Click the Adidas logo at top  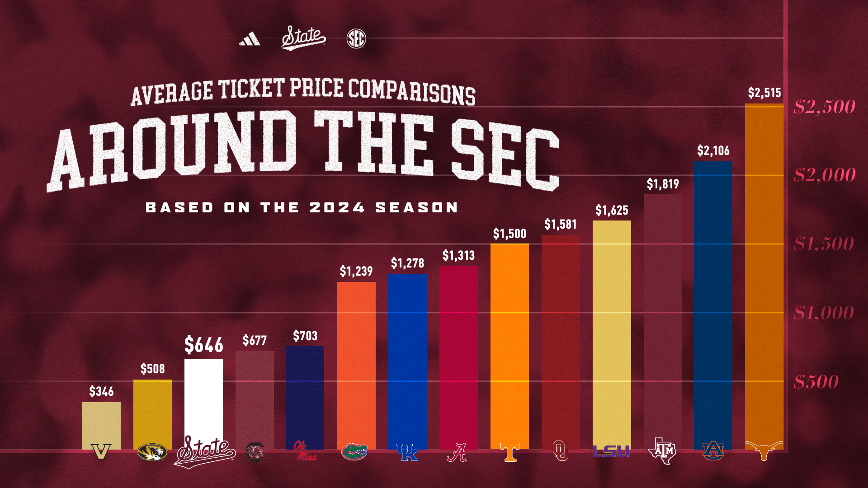(250, 39)
